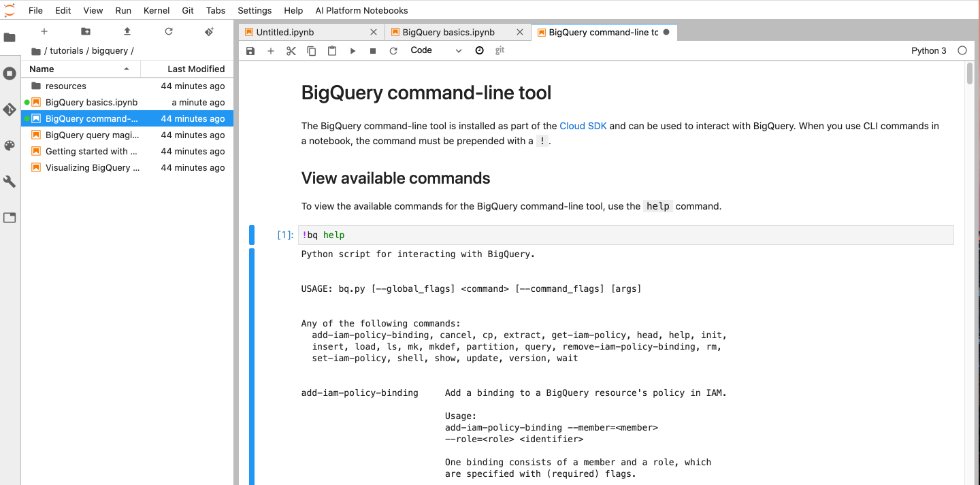Insert a cell below with plus icon

pyautogui.click(x=271, y=51)
